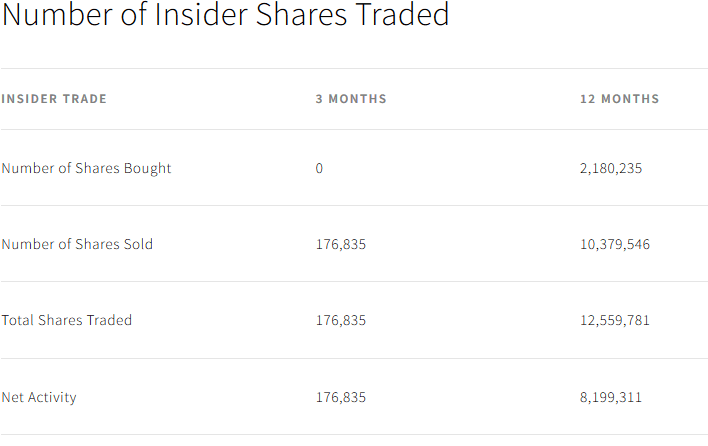Select the 3-month Net Activity value
Screen dimensions: 708x446
[x=341, y=397]
